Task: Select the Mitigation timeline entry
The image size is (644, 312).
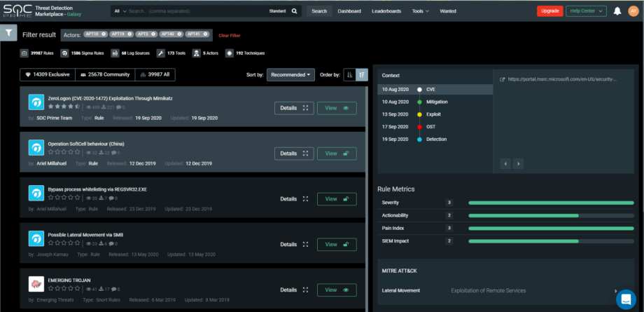Action: point(435,102)
